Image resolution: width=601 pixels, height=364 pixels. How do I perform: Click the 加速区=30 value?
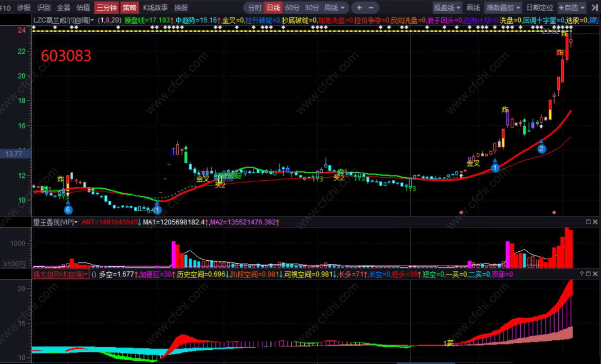coord(157,274)
